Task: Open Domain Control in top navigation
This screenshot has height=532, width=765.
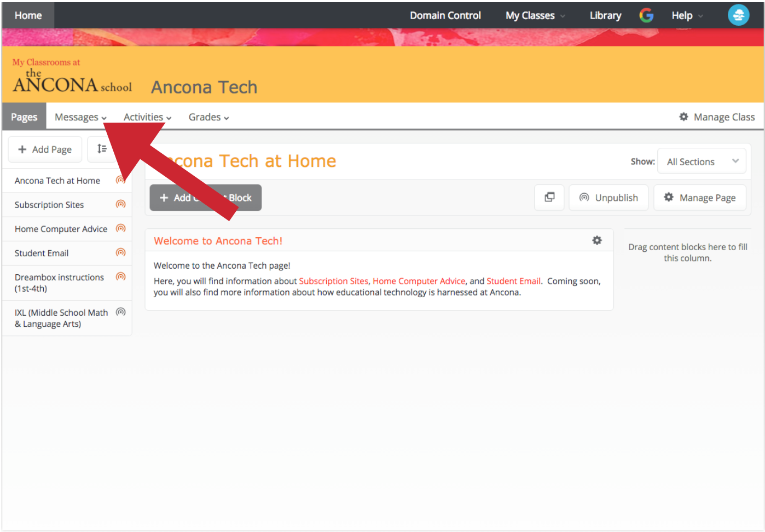Action: click(445, 15)
